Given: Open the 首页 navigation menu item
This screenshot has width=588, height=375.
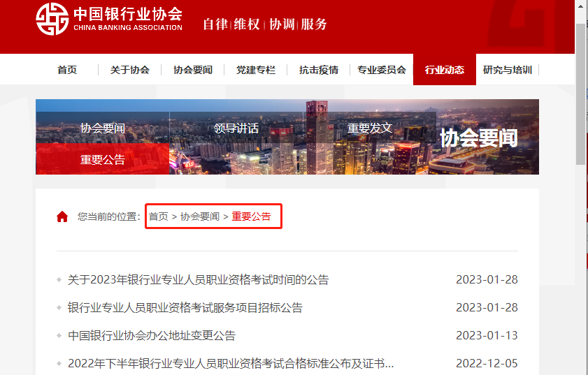Looking at the screenshot, I should click(67, 70).
